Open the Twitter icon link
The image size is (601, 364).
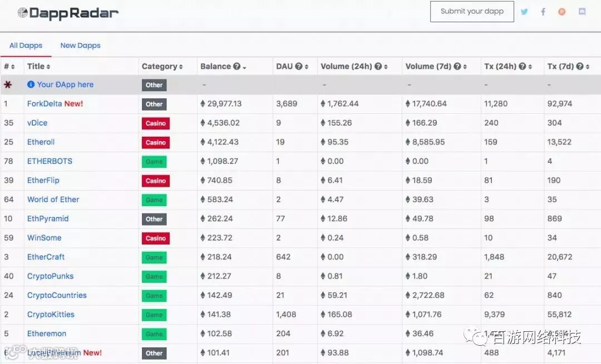524,12
